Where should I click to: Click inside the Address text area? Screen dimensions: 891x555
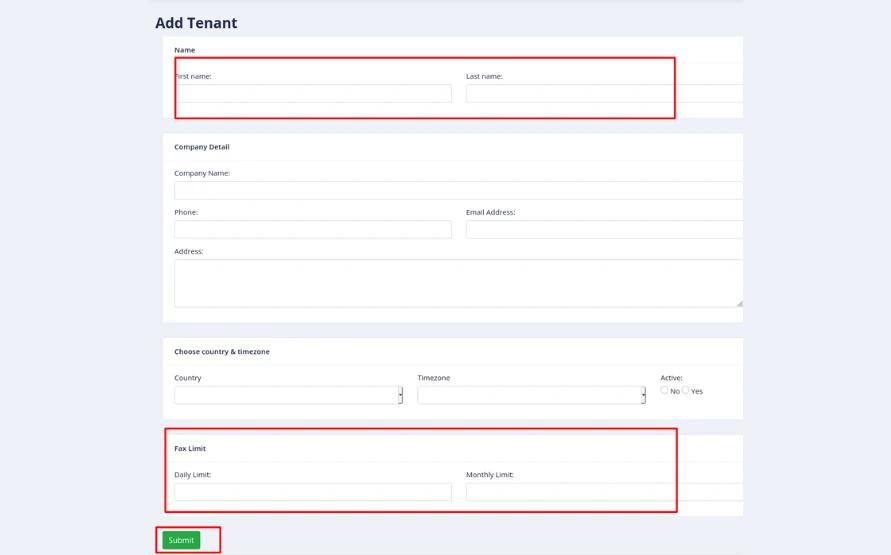pyautogui.click(x=458, y=283)
